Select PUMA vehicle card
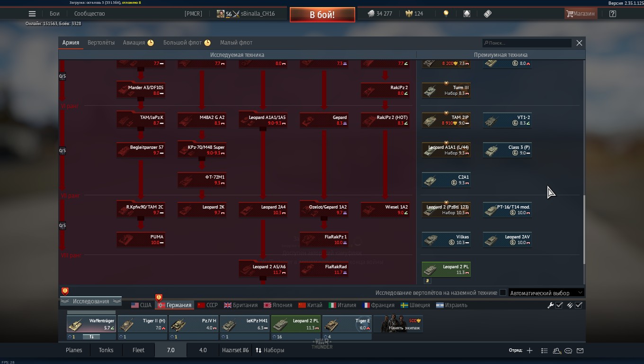Screen dimensions: 644x364 [141, 239]
